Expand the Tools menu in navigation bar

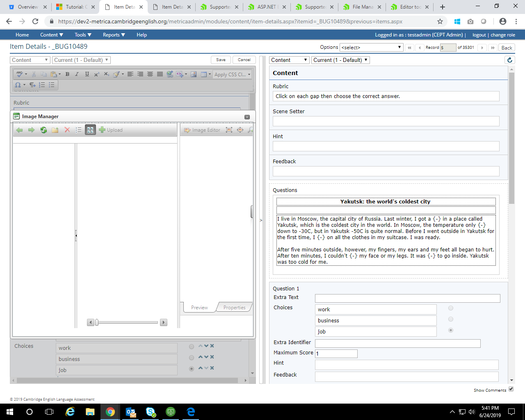click(83, 35)
